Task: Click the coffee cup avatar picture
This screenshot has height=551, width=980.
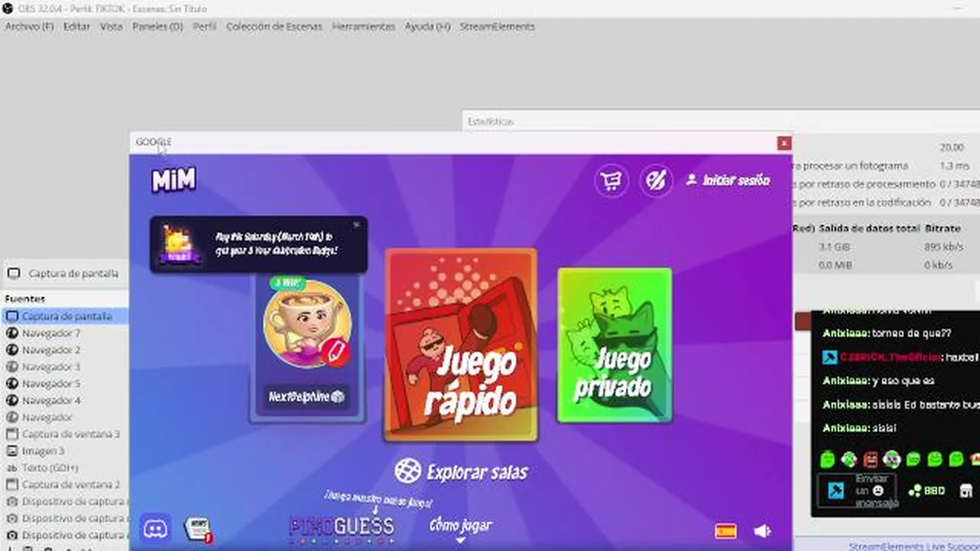Action: 307,324
